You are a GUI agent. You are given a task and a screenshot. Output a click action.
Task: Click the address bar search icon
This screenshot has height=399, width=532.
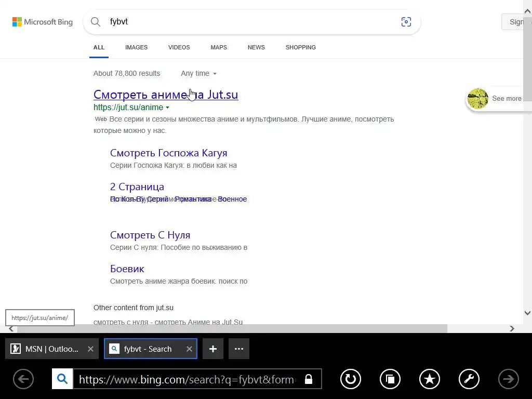pyautogui.click(x=62, y=379)
